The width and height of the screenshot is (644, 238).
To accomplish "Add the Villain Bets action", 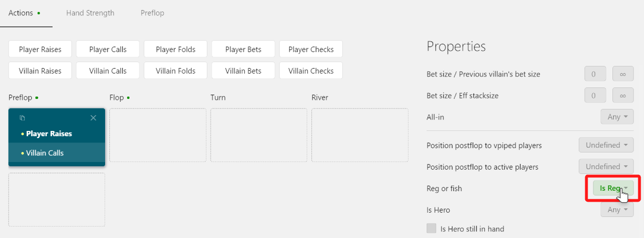I will (x=243, y=71).
